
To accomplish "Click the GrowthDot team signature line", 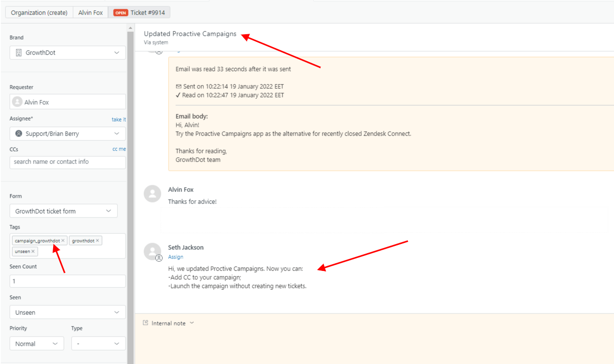I will pyautogui.click(x=198, y=160).
